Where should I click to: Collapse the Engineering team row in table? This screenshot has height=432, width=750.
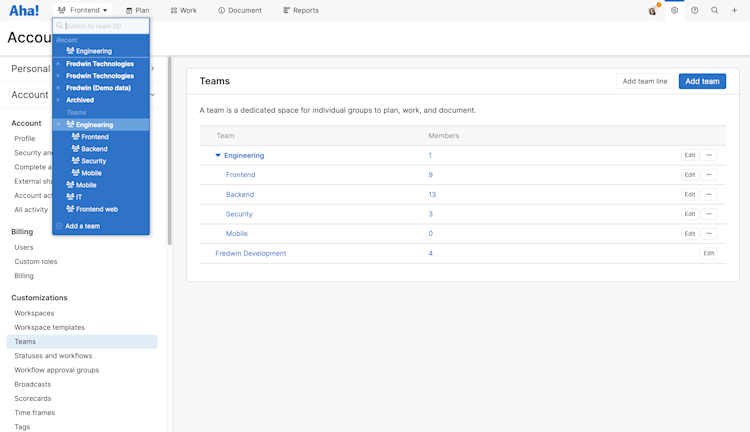pyautogui.click(x=218, y=156)
